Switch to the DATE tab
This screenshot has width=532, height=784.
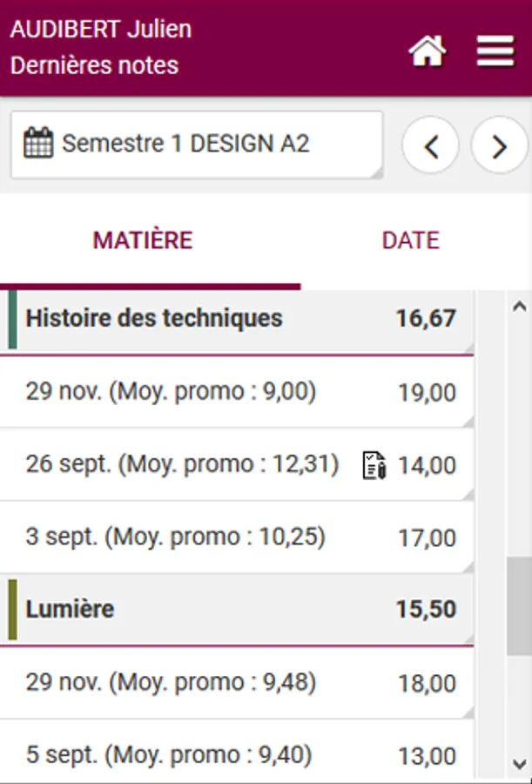pos(410,240)
